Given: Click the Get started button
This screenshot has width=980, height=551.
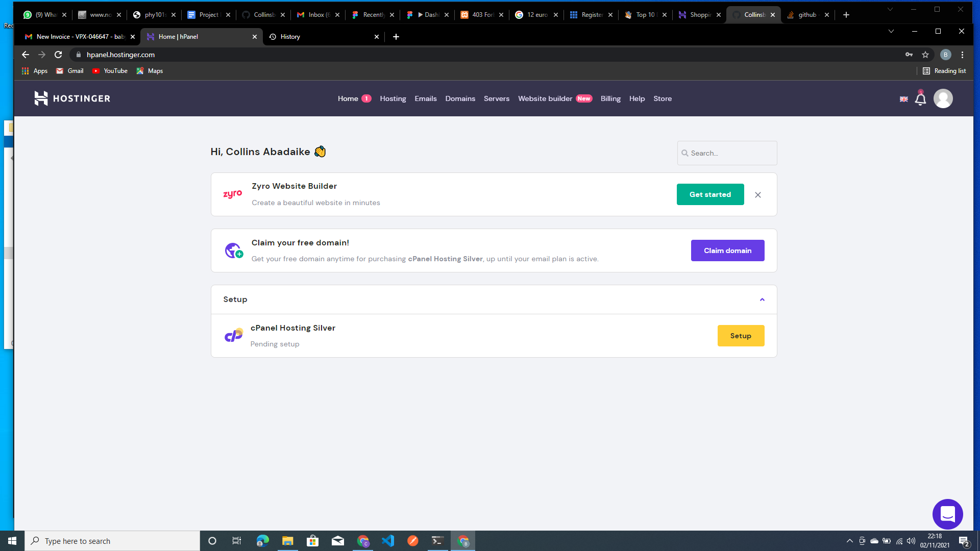Looking at the screenshot, I should pyautogui.click(x=710, y=194).
